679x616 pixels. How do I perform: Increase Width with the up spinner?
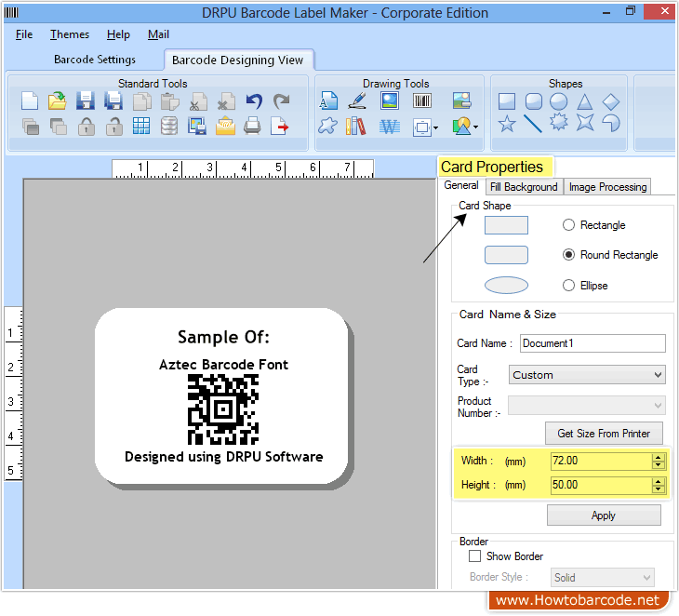coord(659,458)
